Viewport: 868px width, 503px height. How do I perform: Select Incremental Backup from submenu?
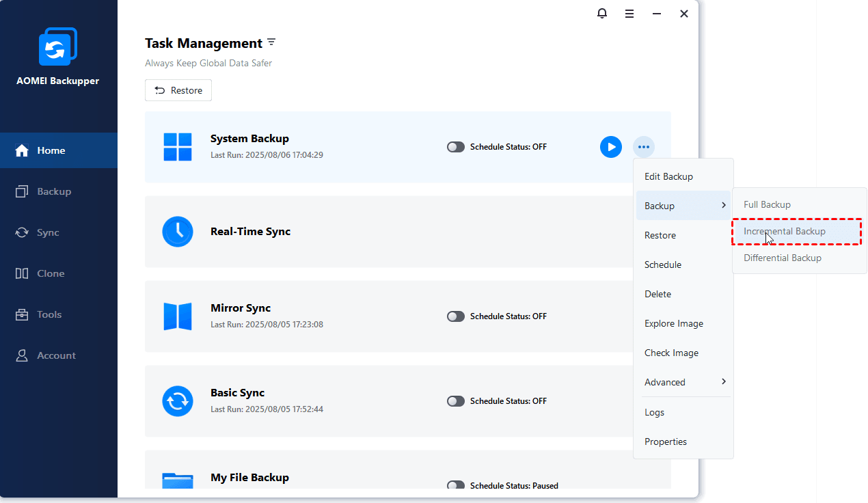coord(785,232)
